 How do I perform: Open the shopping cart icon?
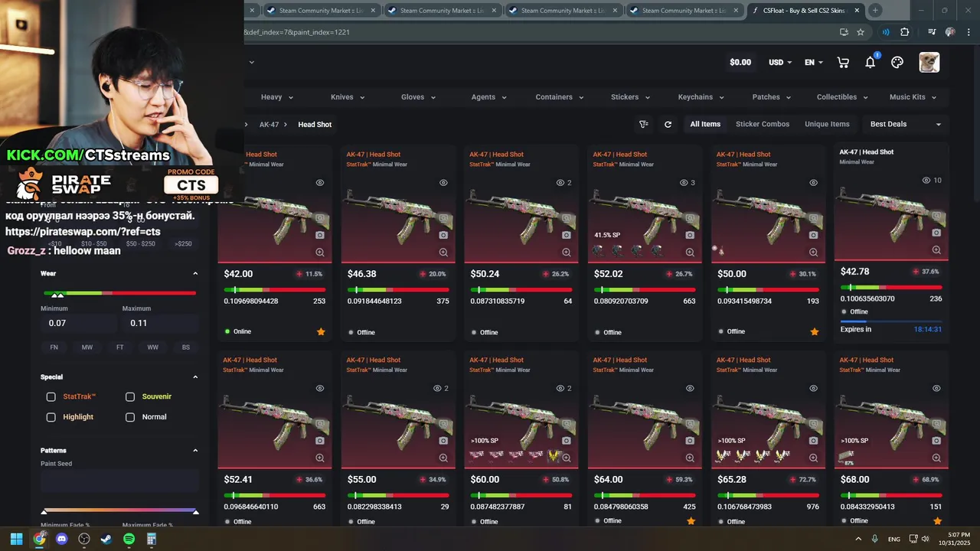843,63
